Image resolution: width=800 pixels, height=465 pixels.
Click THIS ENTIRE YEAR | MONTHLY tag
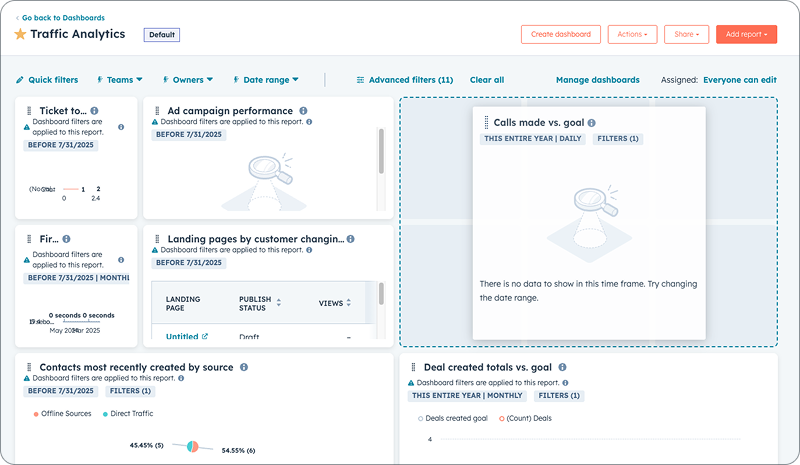pos(467,396)
